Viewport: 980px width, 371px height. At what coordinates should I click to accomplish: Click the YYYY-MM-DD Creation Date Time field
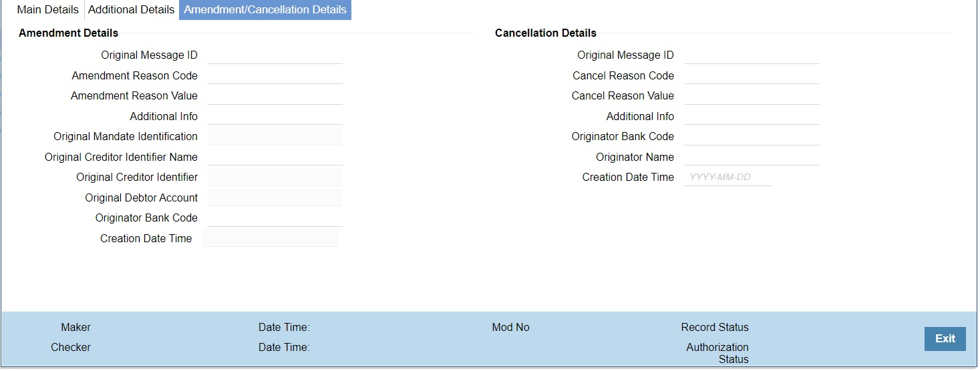click(x=727, y=177)
